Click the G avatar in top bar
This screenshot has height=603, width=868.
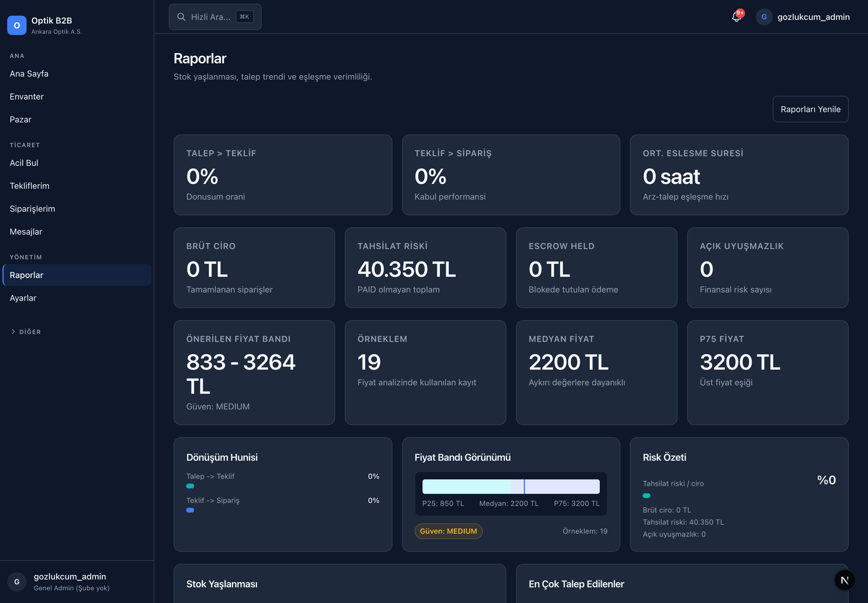pos(764,17)
